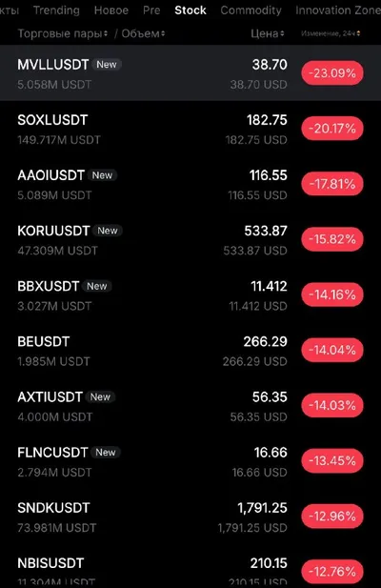
Task: Click New badge next to KORUUSDT
Action: [108, 231]
